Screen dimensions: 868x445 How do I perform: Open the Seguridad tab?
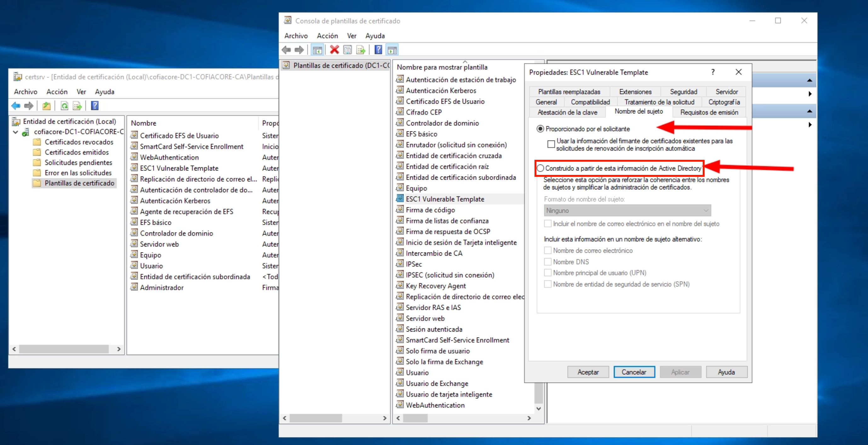[683, 92]
